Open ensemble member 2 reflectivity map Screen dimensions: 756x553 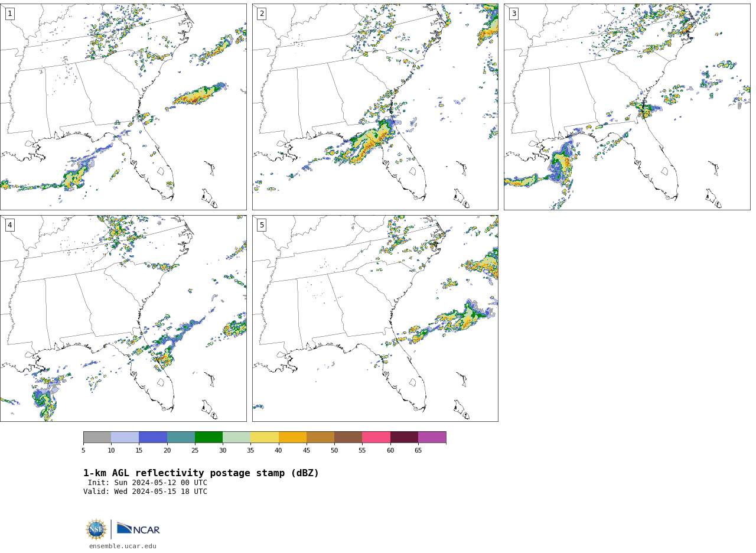tap(375, 107)
